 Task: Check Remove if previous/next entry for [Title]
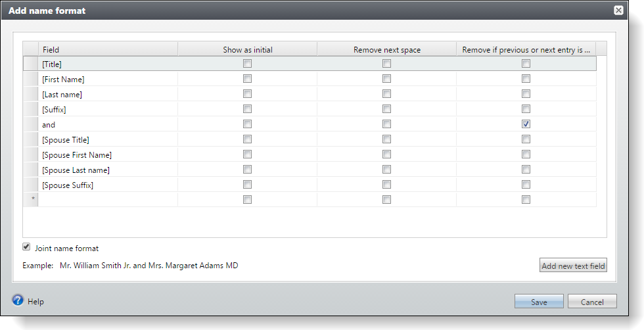coord(526,64)
